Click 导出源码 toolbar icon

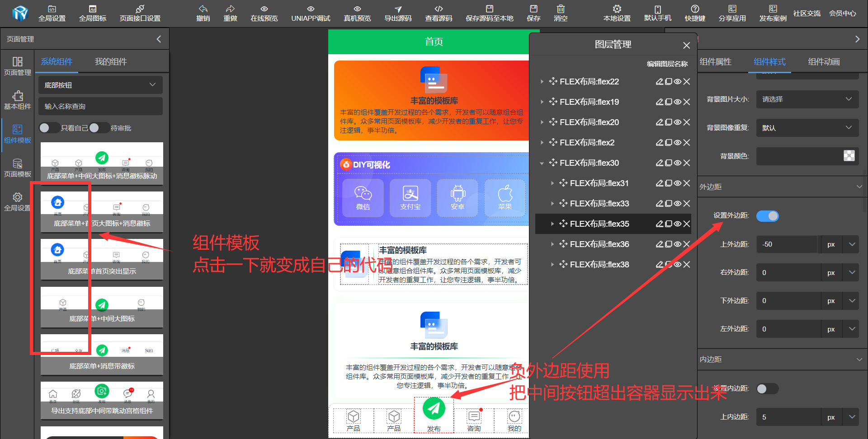tap(398, 14)
